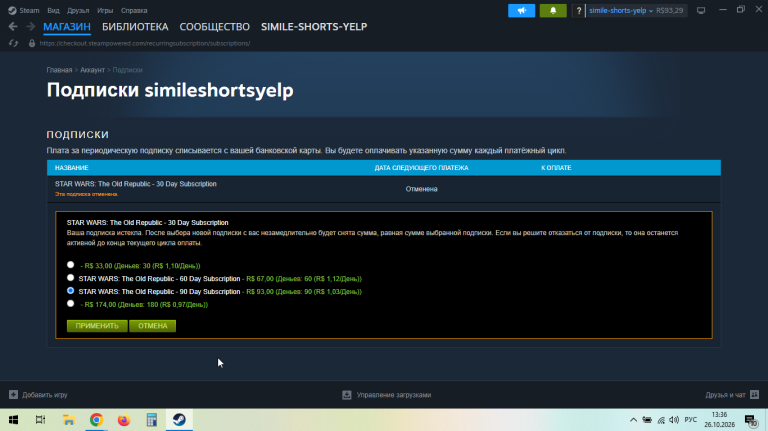This screenshot has width=768, height=431.
Task: Open the Steam menu
Action: point(29,10)
